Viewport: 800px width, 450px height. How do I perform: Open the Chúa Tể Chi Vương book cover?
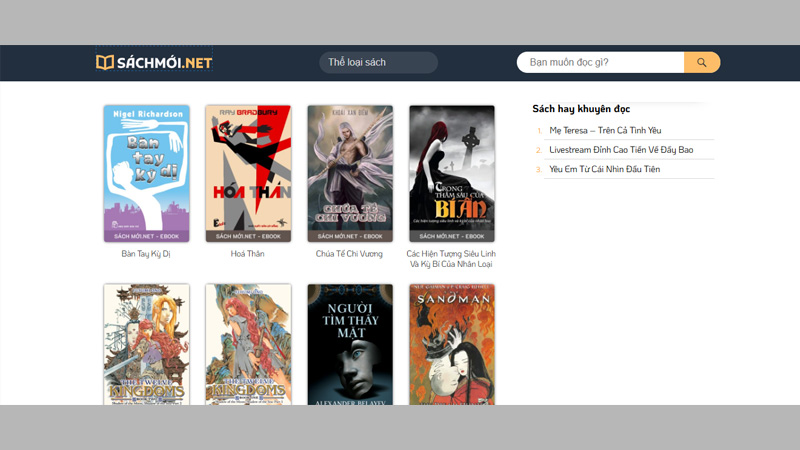coord(350,173)
